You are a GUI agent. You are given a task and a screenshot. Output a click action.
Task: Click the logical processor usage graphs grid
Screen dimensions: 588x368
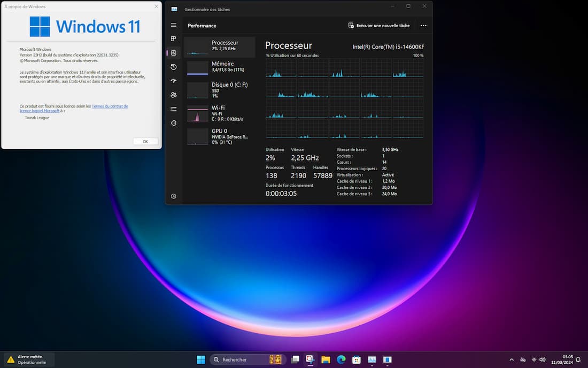pyautogui.click(x=345, y=98)
